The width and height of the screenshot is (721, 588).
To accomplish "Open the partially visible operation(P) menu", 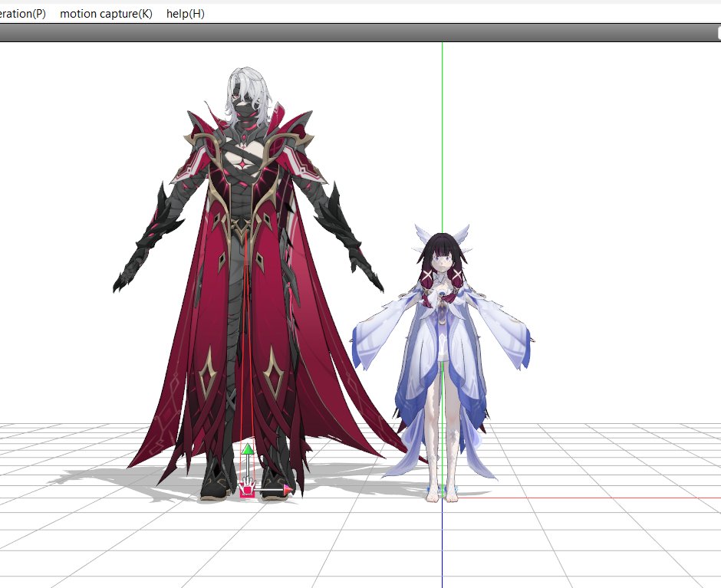I will point(22,14).
